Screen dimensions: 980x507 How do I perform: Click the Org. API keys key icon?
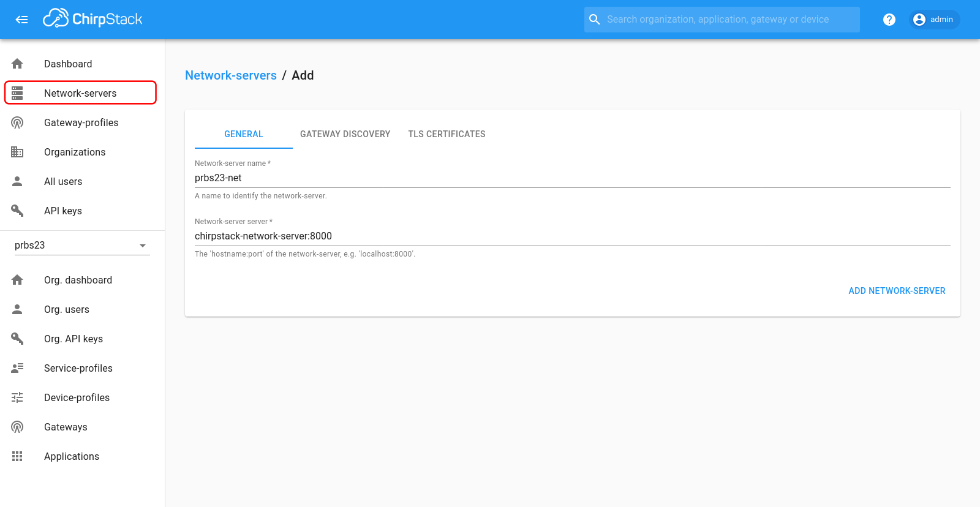(x=17, y=339)
